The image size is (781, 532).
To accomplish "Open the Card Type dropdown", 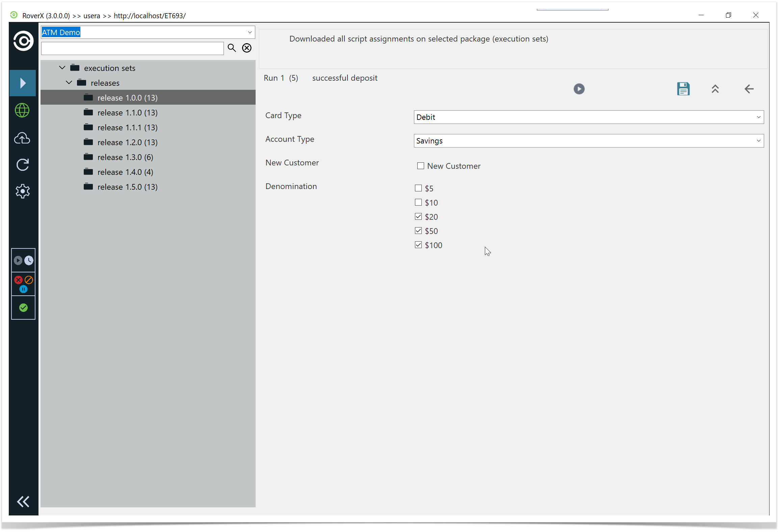I will pyautogui.click(x=588, y=117).
